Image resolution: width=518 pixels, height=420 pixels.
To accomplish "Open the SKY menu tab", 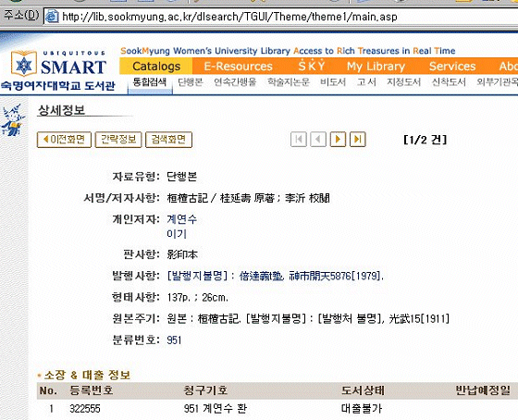I will [x=312, y=66].
